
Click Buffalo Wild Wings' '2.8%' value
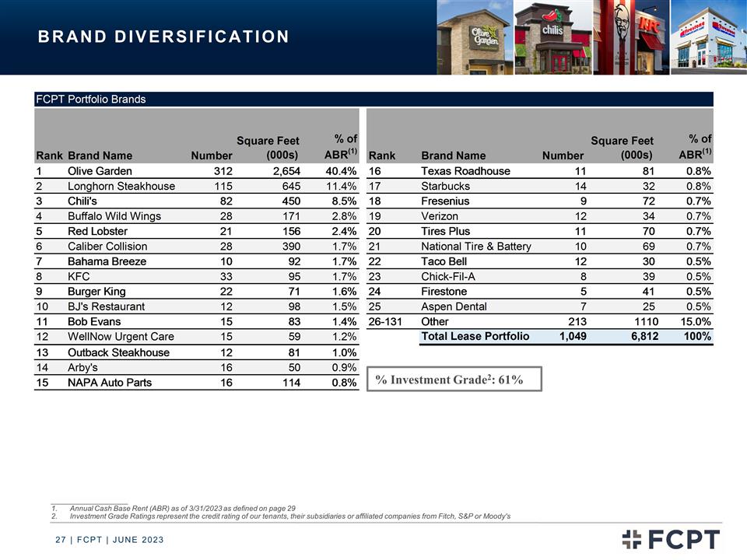point(345,216)
